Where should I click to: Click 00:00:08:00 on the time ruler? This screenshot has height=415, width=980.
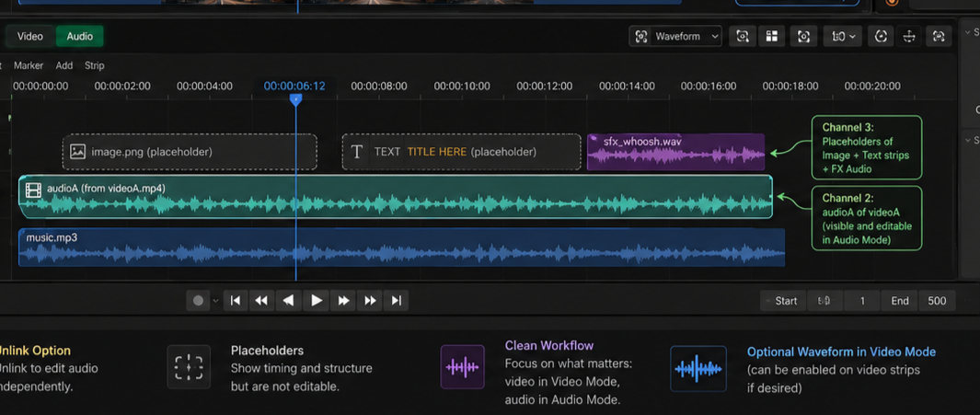[379, 86]
